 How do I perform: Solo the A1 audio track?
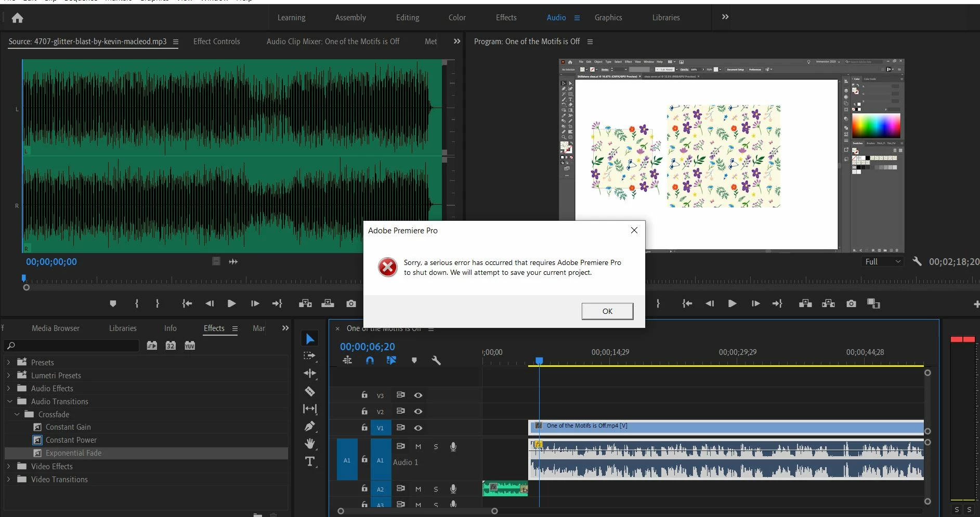(436, 447)
